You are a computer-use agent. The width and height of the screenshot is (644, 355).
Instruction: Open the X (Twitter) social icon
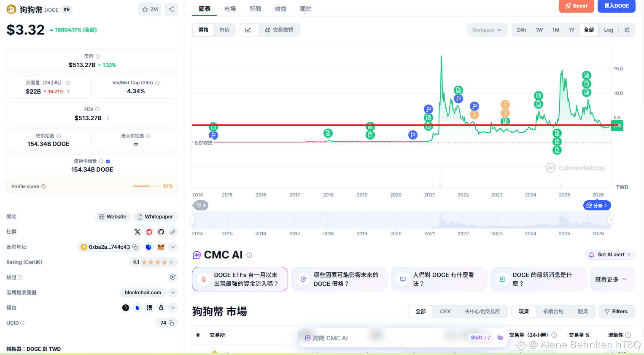tap(137, 232)
